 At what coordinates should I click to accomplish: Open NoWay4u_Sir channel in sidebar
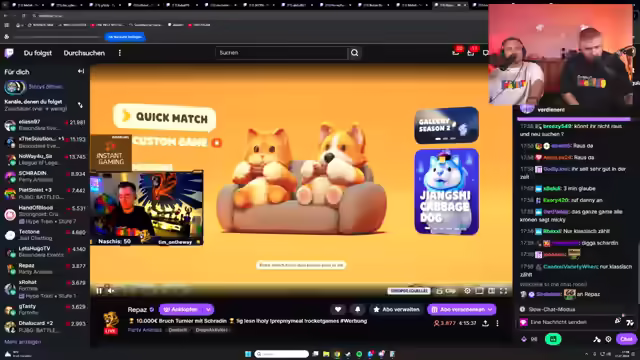coord(45,159)
